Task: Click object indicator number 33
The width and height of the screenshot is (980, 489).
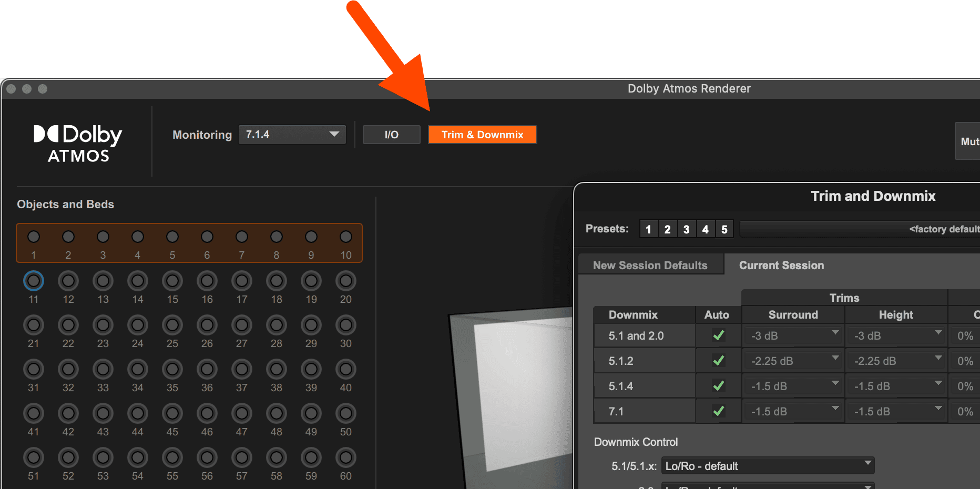Action: point(103,370)
